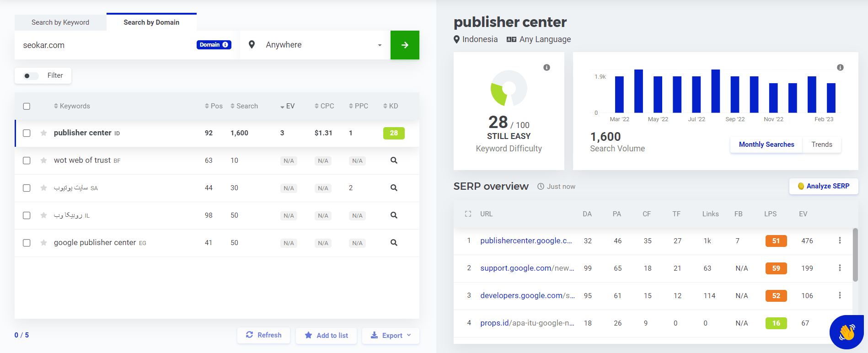Click the SERP overview scrollbar
Image resolution: width=868 pixels, height=353 pixels.
[855, 255]
